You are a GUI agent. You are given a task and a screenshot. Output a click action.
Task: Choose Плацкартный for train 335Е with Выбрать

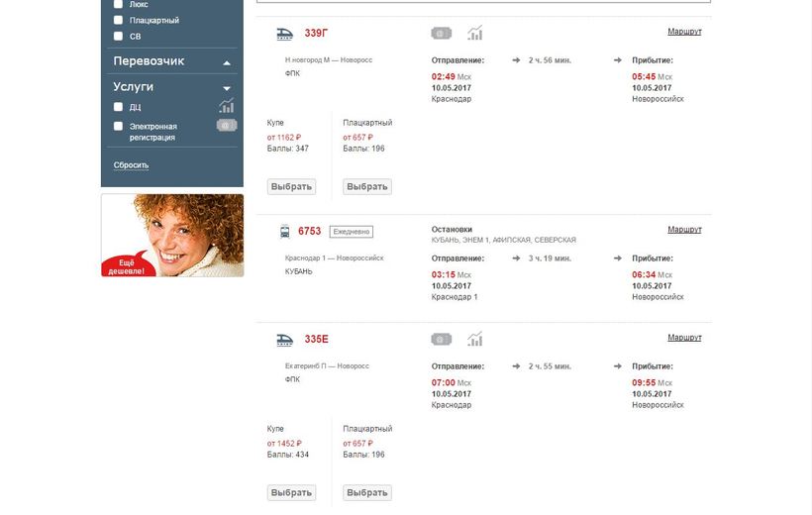[x=367, y=492]
